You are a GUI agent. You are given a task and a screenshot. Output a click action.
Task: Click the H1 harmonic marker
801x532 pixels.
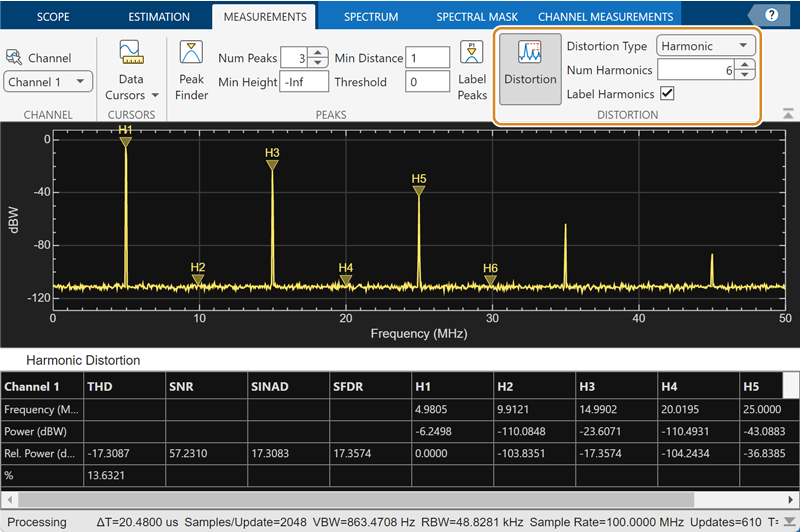126,142
